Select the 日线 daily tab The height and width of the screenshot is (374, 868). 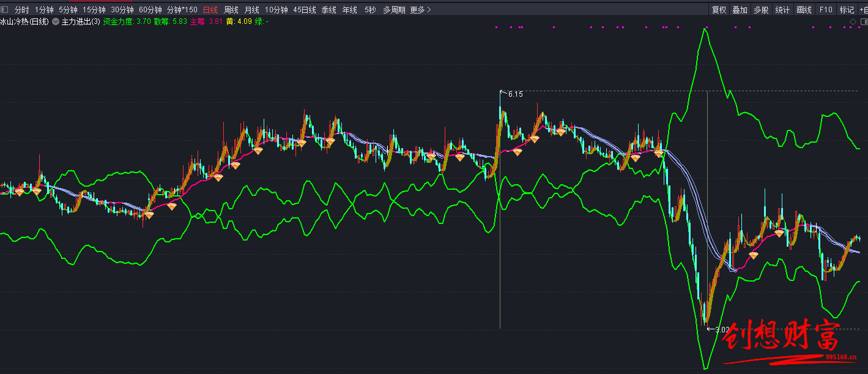(210, 10)
